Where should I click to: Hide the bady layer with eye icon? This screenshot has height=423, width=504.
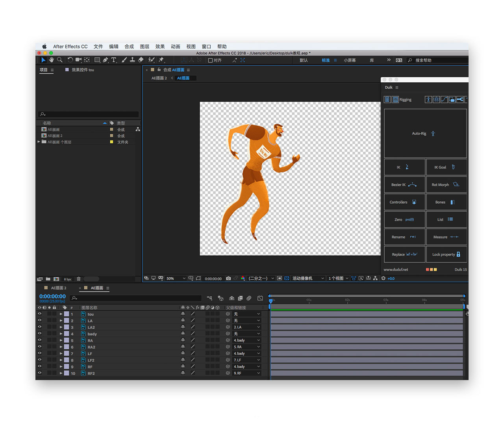point(39,334)
